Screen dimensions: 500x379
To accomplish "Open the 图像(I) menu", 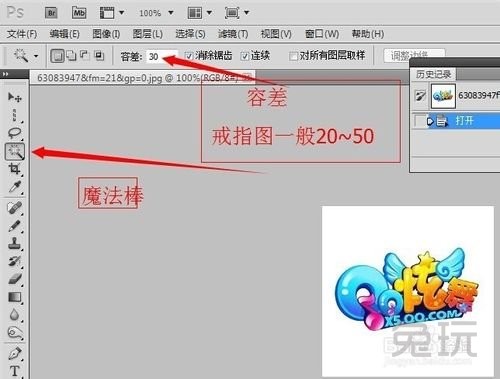I will tap(106, 34).
